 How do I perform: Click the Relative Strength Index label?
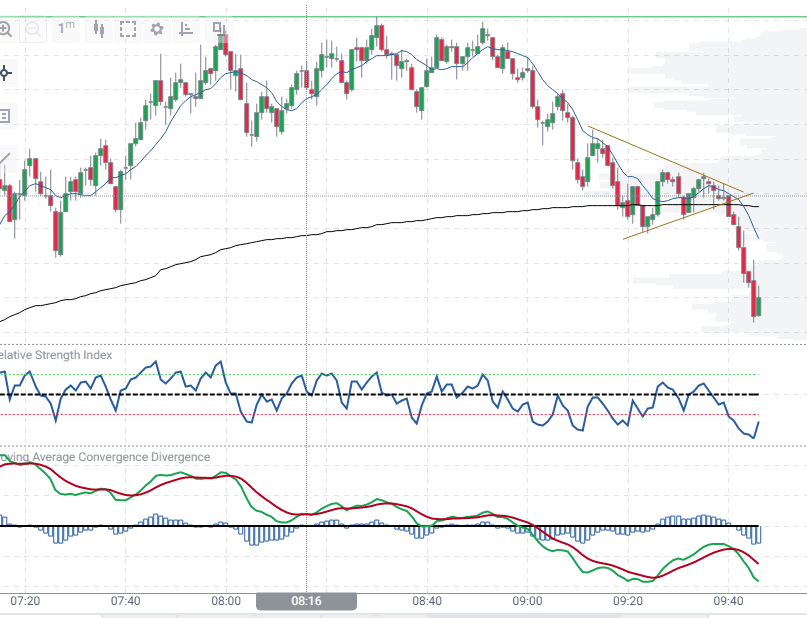(x=57, y=355)
